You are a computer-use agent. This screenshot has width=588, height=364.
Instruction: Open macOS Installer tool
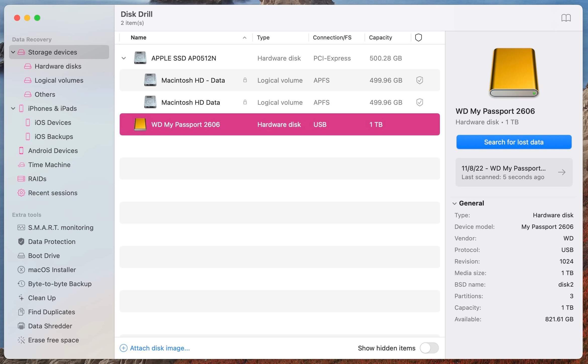coord(47,270)
